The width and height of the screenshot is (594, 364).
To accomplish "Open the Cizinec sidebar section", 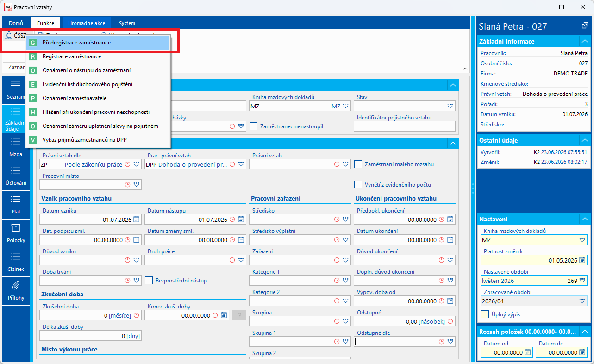I will [16, 262].
